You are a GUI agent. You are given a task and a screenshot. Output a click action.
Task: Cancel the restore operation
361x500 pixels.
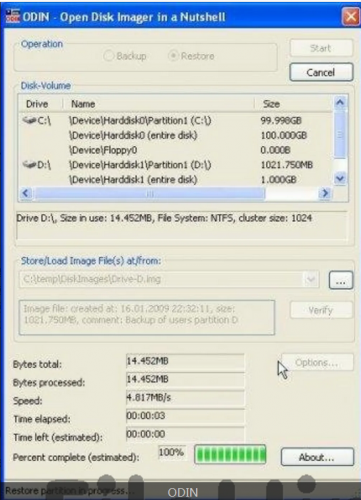[321, 72]
